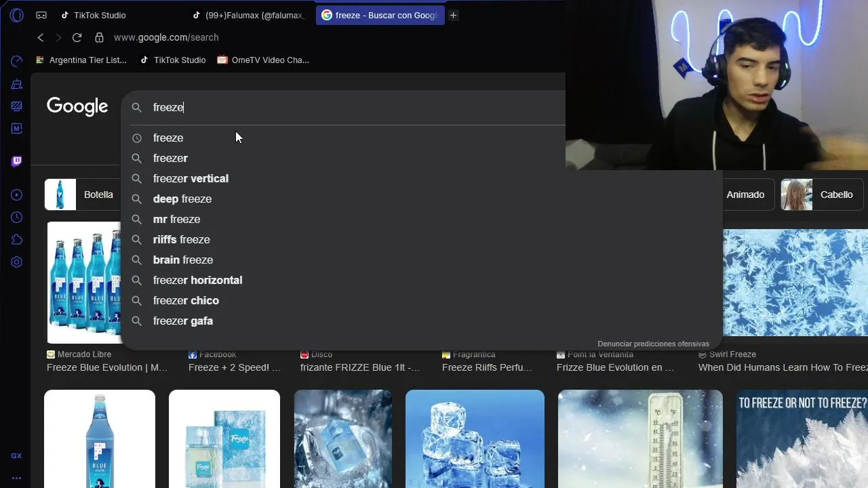Open the GX Corner gamepad icon
This screenshot has width=868, height=488.
coord(41,15)
